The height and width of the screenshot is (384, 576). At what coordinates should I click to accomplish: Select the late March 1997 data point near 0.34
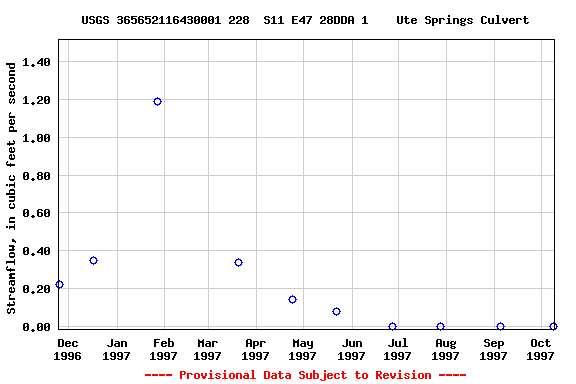pos(238,262)
